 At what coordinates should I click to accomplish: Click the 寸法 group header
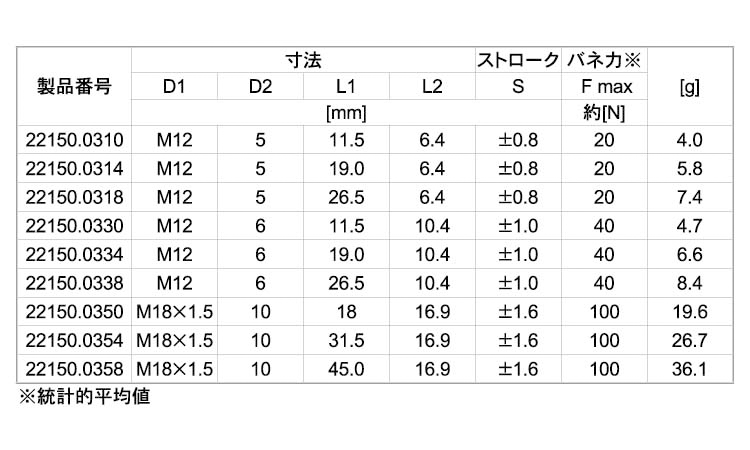[x=303, y=60]
